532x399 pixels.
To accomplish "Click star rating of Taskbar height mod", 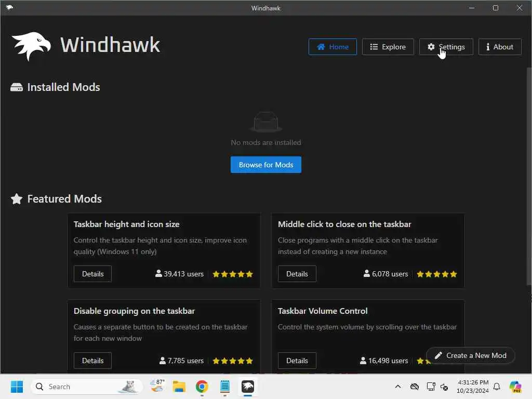I will tap(233, 274).
